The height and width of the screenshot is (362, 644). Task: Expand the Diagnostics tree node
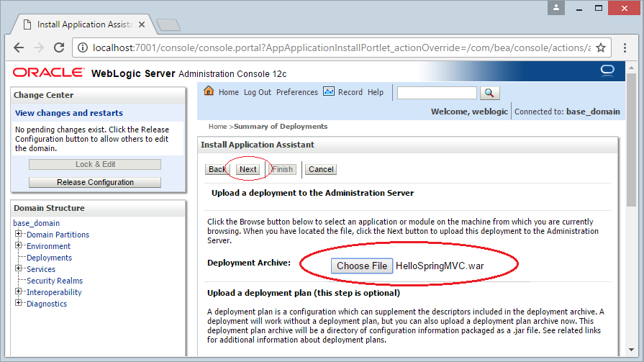(x=18, y=303)
